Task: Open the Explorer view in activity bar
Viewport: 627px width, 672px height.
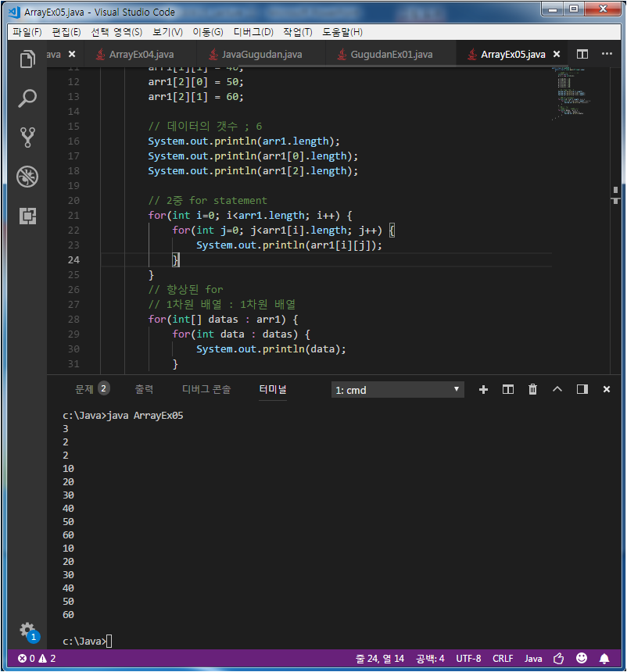Action: [x=27, y=59]
